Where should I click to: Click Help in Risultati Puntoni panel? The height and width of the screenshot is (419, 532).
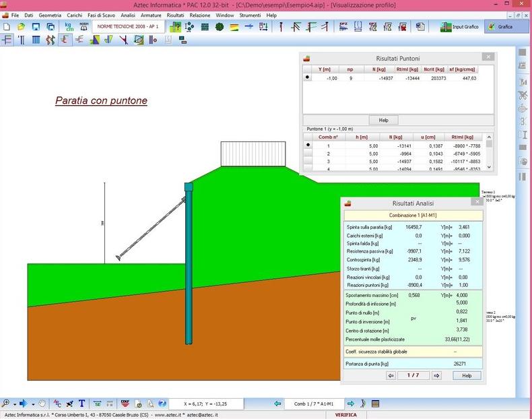[383, 120]
